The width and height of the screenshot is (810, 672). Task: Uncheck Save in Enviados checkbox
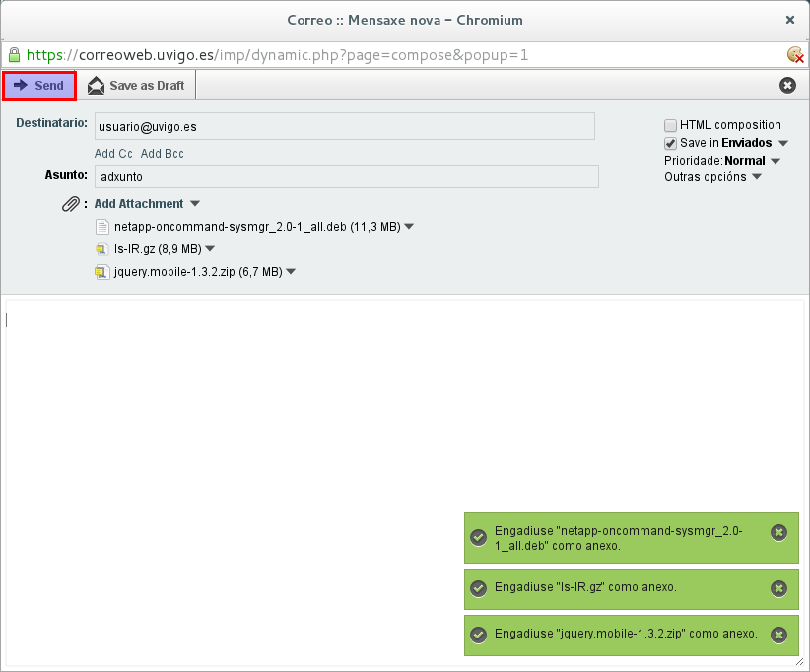671,143
